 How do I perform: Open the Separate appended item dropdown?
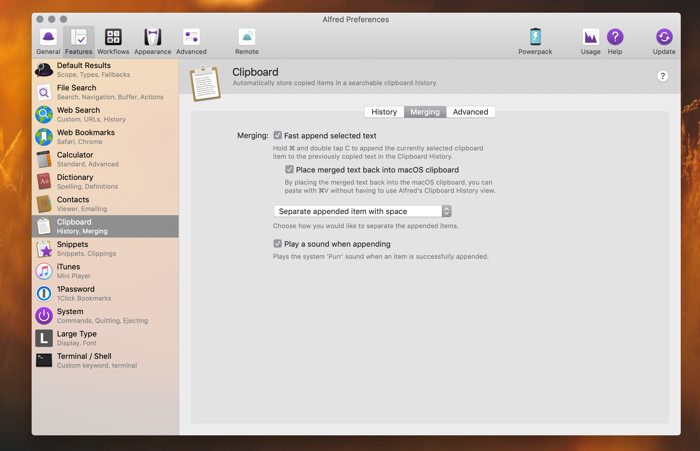[362, 211]
